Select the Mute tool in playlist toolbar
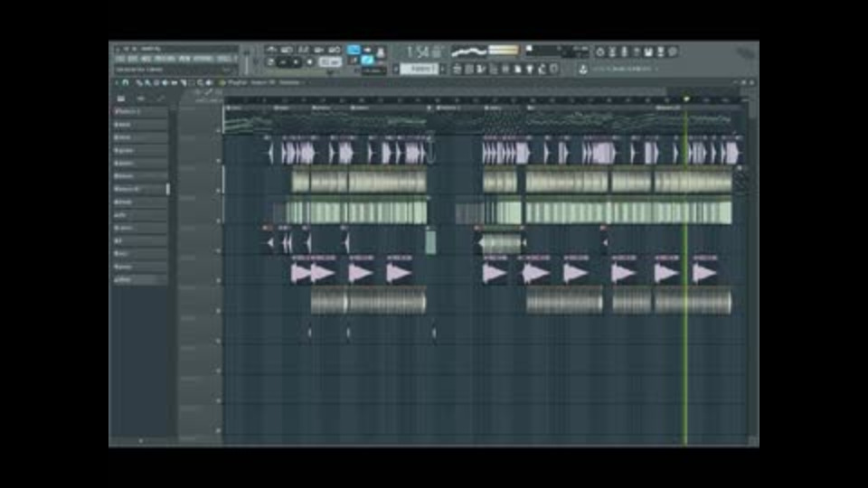This screenshot has height=488, width=868. pos(165,82)
